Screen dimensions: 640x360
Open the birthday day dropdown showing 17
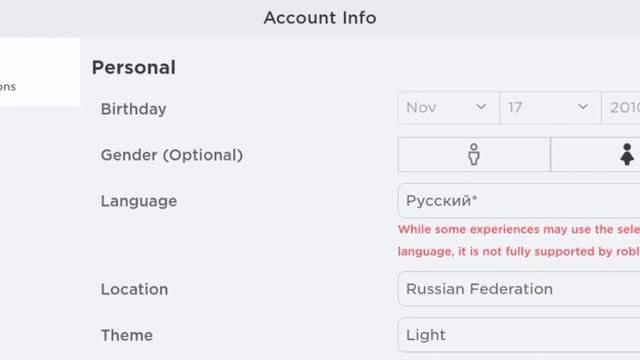pyautogui.click(x=550, y=108)
